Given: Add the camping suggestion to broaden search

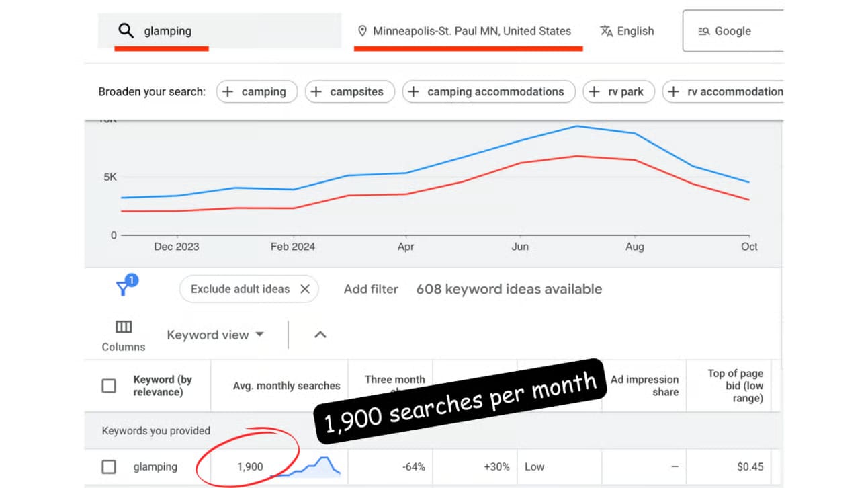Looking at the screenshot, I should 256,92.
